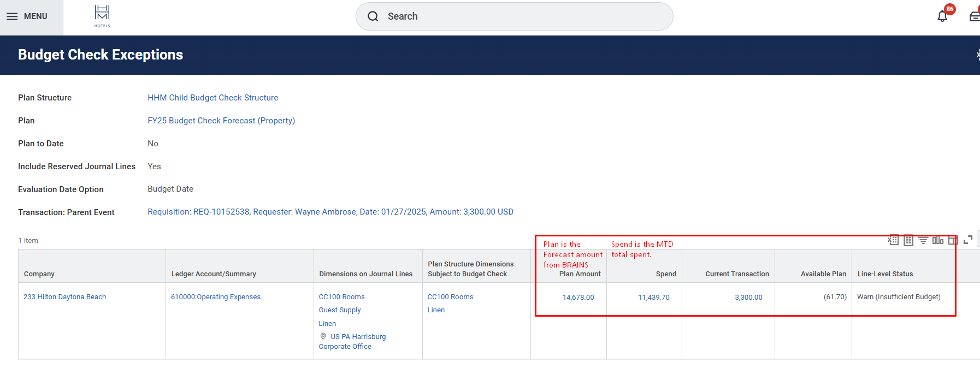
Task: Open Requisition REQ-10152538 link
Action: pos(330,212)
